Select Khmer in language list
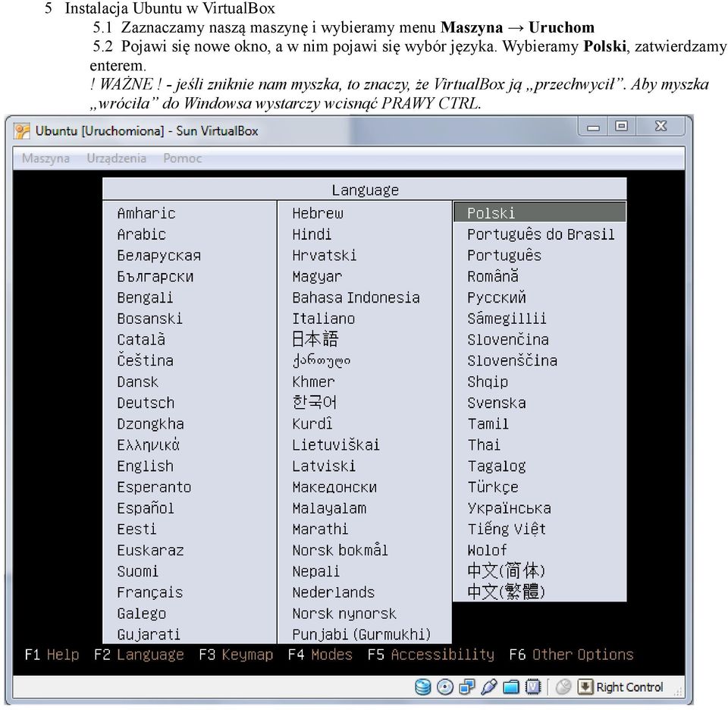The height and width of the screenshot is (710, 728). tap(313, 382)
